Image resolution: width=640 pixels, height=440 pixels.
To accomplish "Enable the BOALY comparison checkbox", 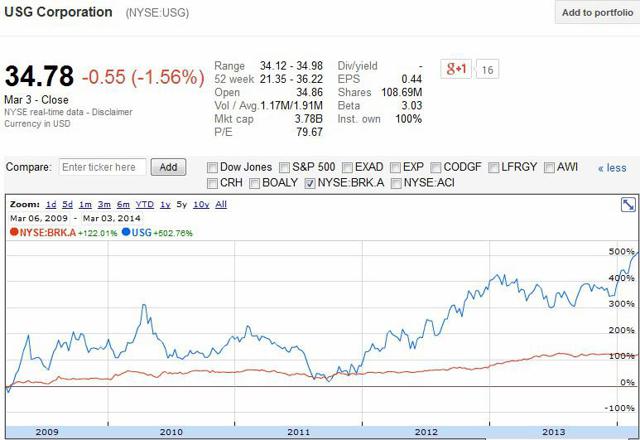I will pyautogui.click(x=254, y=183).
